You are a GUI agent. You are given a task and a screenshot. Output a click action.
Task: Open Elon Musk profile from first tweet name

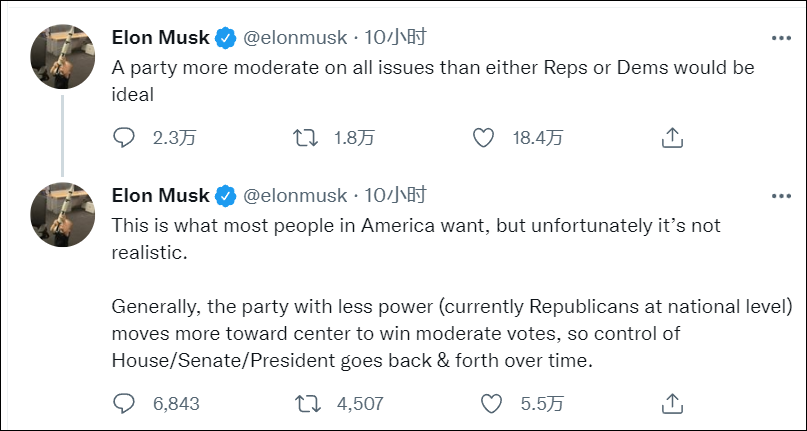tap(161, 38)
